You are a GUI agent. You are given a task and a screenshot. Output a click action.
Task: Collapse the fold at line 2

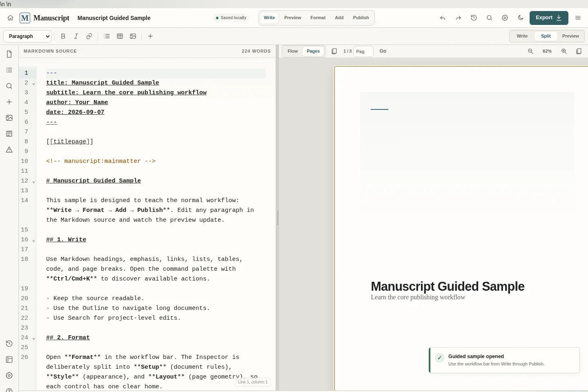coord(33,84)
